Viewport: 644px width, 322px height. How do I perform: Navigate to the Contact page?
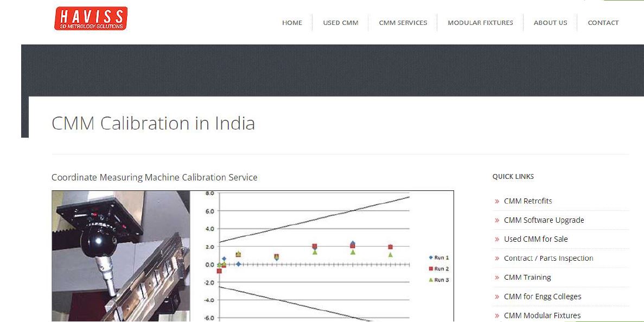tap(603, 23)
